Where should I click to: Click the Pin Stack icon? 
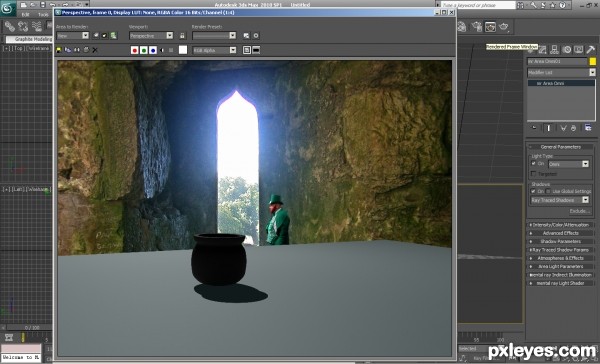pyautogui.click(x=535, y=128)
